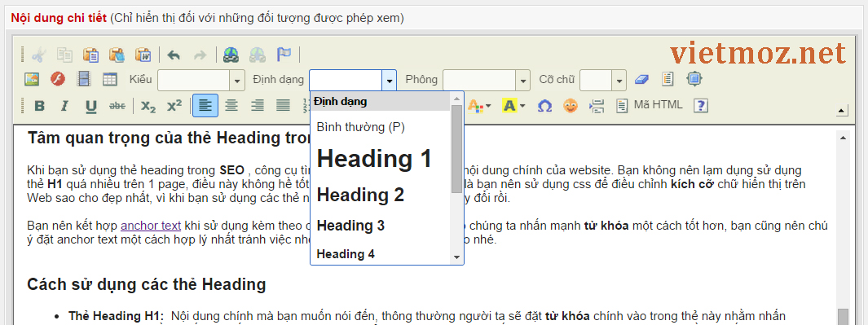Click the faded Remove link icon
Viewport: 868px width, 325px height.
257,55
